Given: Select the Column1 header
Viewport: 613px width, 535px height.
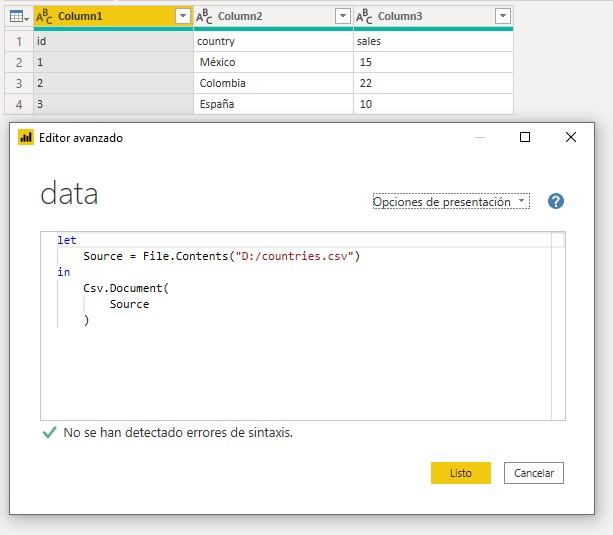Looking at the screenshot, I should pos(114,16).
